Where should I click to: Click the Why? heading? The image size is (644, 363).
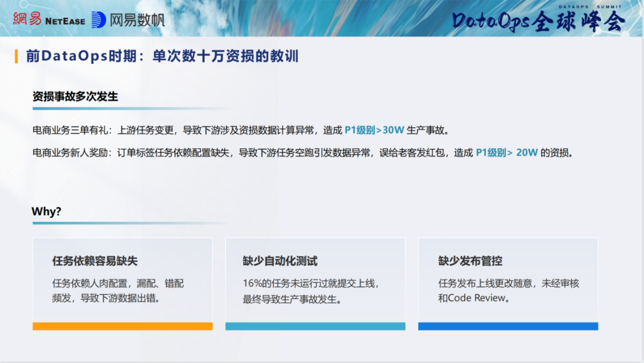(47, 211)
